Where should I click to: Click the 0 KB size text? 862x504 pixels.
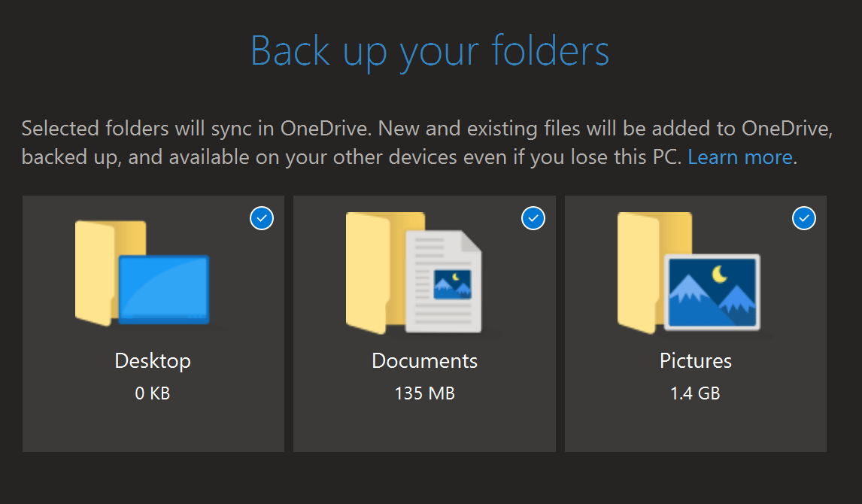coord(153,393)
